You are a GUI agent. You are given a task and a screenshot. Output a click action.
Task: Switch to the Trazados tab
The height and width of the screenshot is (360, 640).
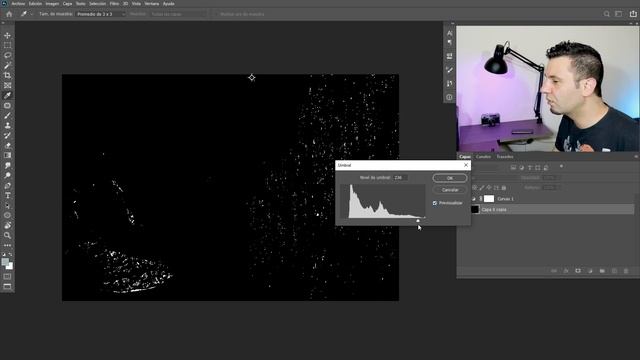pyautogui.click(x=505, y=157)
